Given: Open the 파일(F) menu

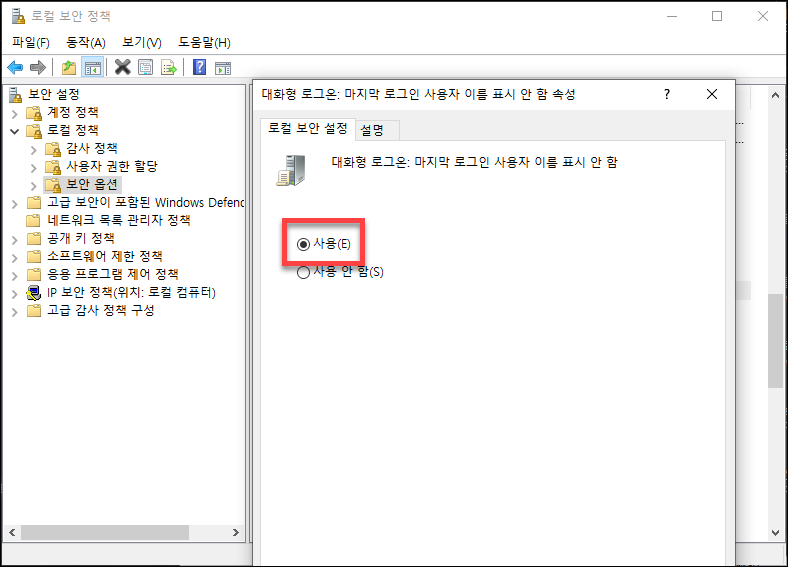Looking at the screenshot, I should (31, 43).
